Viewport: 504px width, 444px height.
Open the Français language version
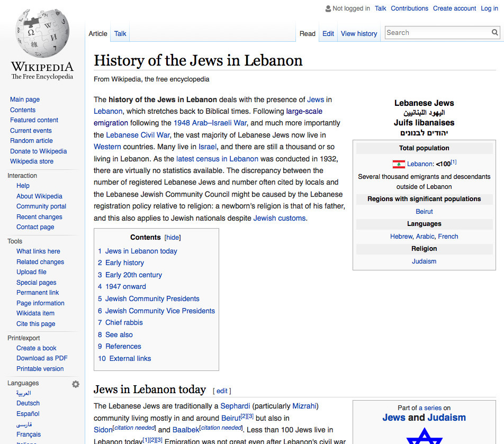pos(28,434)
